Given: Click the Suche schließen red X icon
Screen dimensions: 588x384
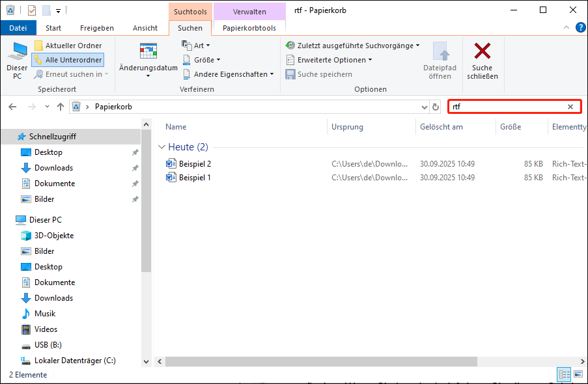Looking at the screenshot, I should click(482, 51).
